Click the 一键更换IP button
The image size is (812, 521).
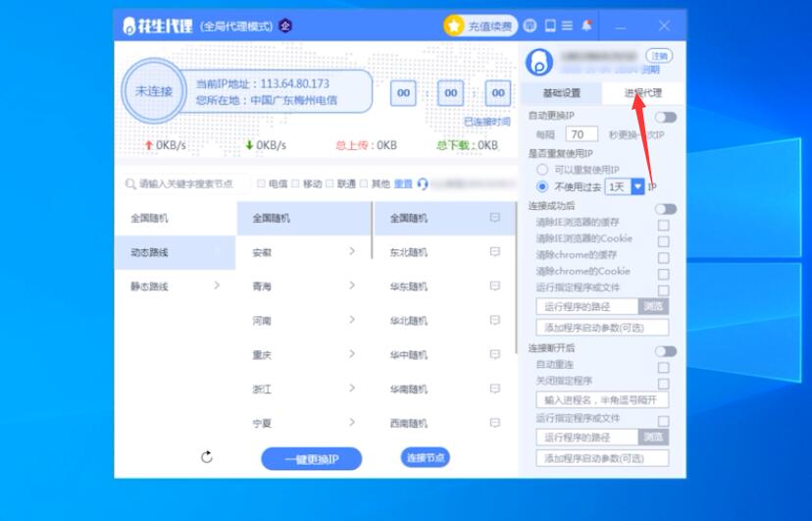coord(311,459)
